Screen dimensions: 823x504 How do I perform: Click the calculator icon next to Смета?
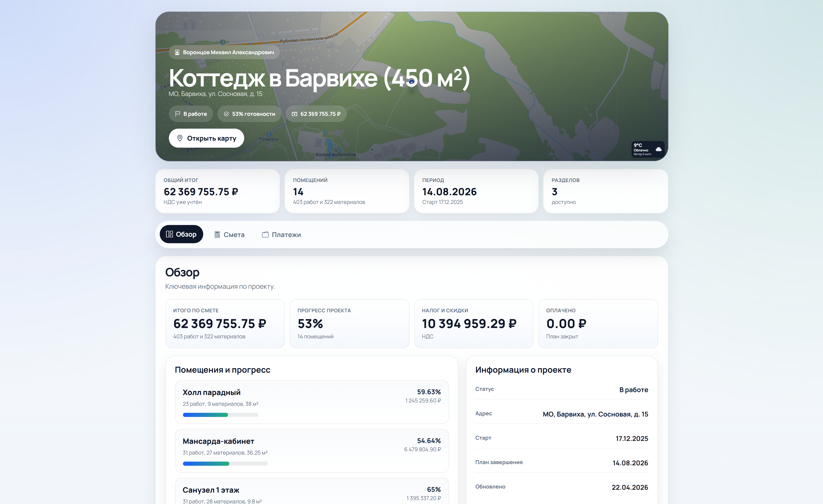coord(218,234)
